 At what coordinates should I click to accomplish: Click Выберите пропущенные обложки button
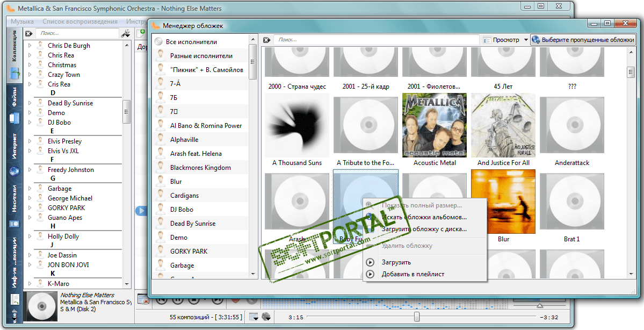click(x=583, y=40)
